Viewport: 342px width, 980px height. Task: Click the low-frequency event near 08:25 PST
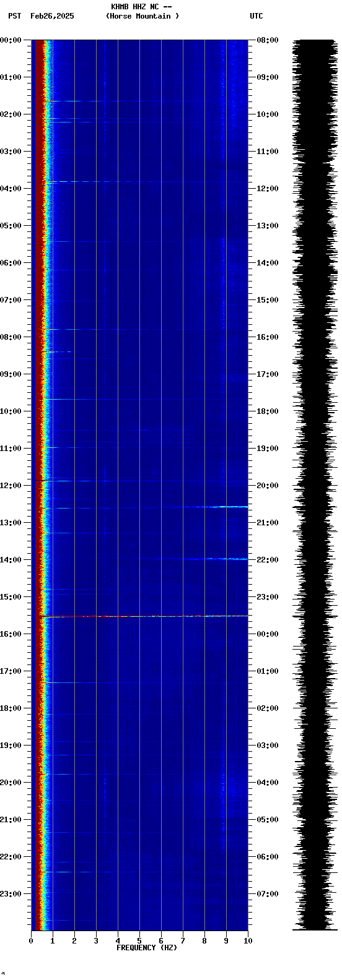click(x=57, y=351)
